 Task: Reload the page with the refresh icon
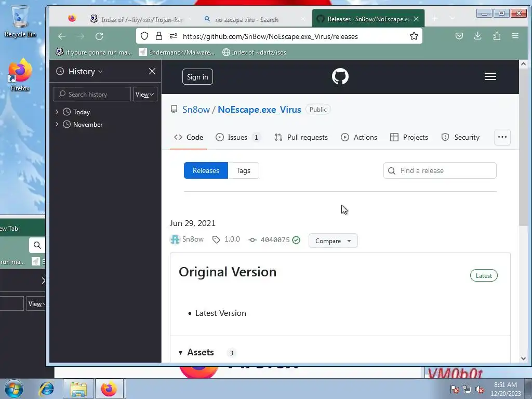coord(99,36)
